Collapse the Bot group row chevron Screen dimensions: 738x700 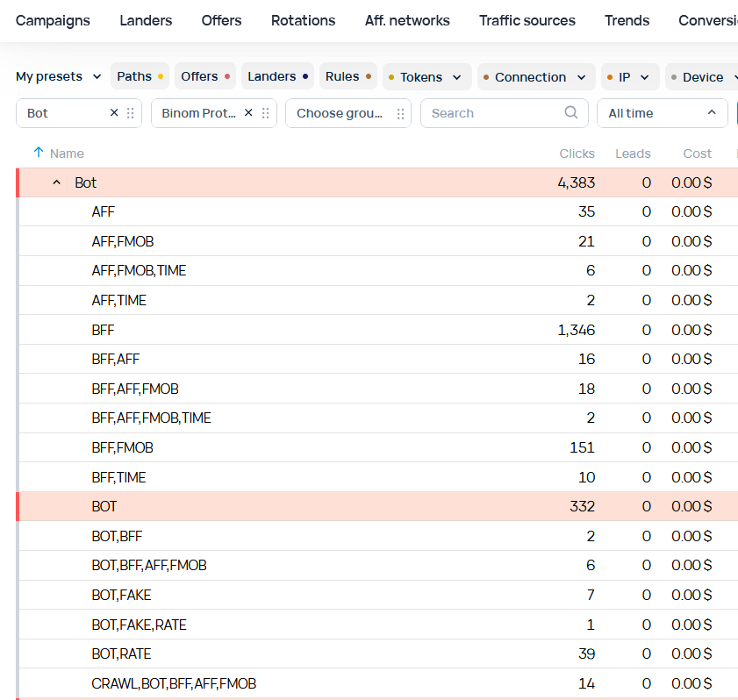(57, 182)
